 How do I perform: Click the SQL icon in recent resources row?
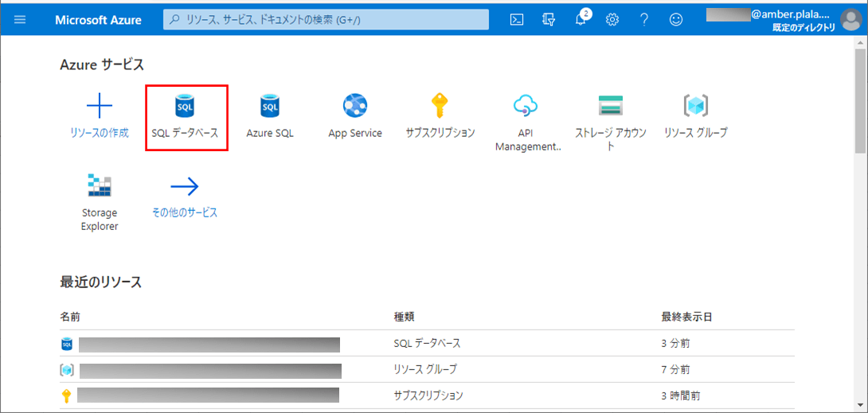point(66,345)
